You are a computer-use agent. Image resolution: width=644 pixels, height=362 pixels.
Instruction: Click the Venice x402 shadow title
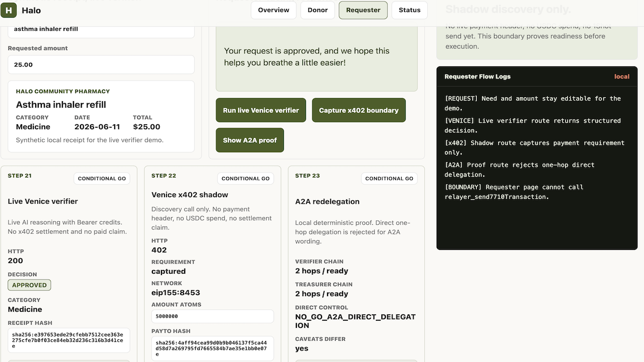tap(190, 195)
